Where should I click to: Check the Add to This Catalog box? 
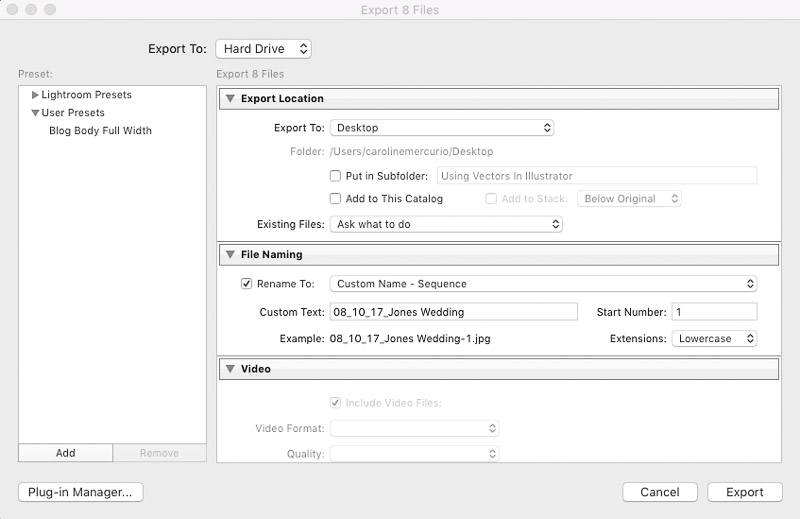(x=335, y=199)
